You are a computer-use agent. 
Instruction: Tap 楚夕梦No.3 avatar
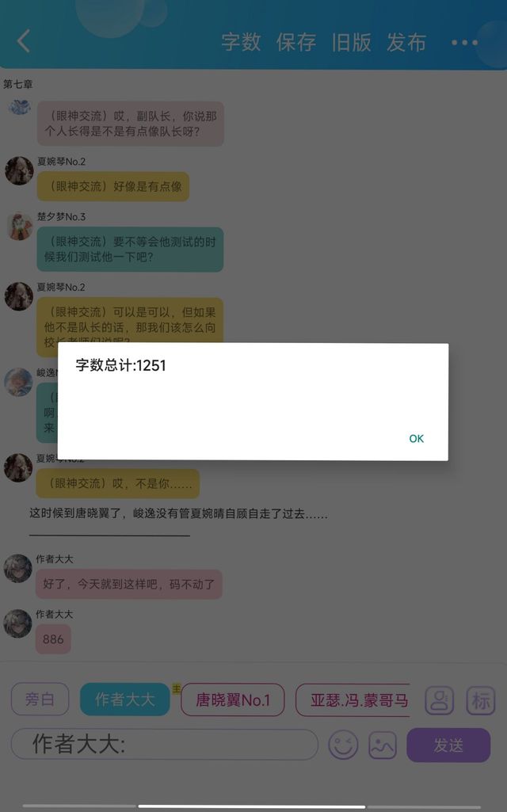(x=19, y=227)
